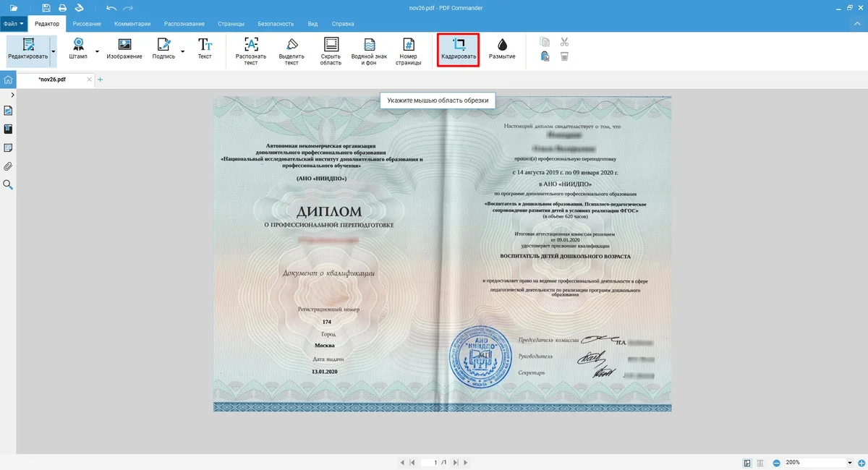
Task: Click the scanner icon in the title bar
Action: pos(79,8)
